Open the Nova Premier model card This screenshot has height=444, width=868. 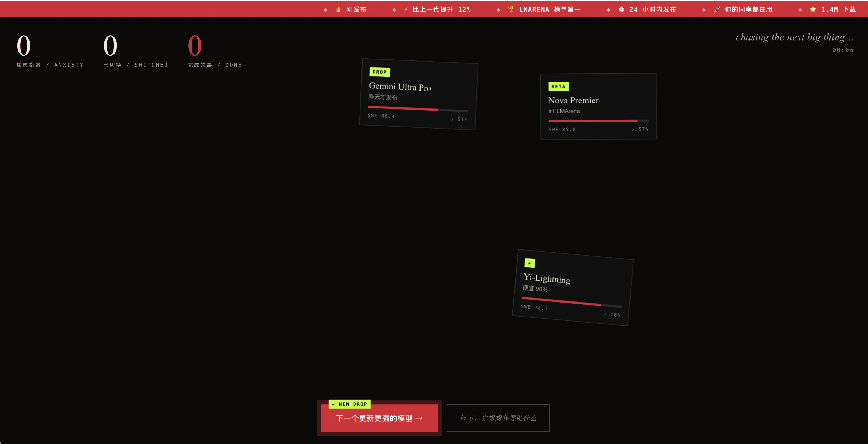point(598,106)
